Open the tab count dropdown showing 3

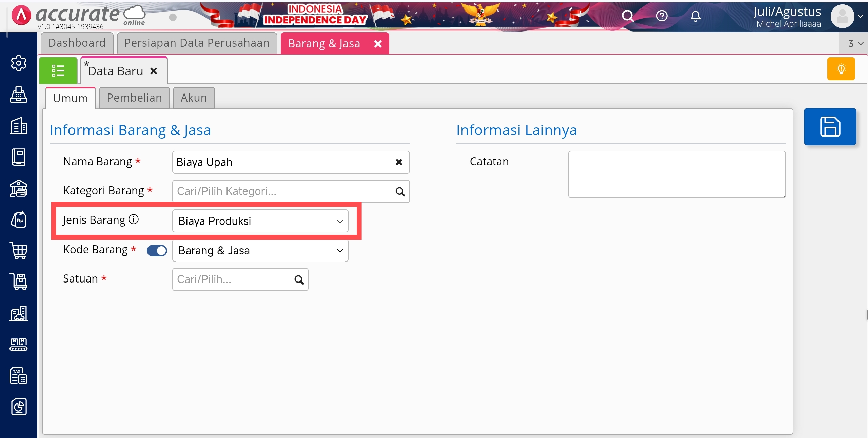[x=855, y=43]
